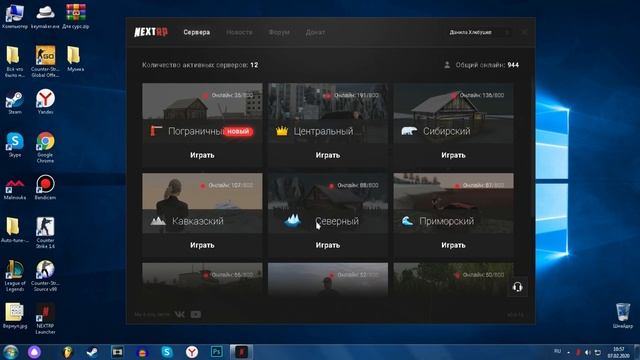Viewport: 640px width, 360px height.
Task: Open Yandex browser desktop shortcut
Action: click(45, 102)
